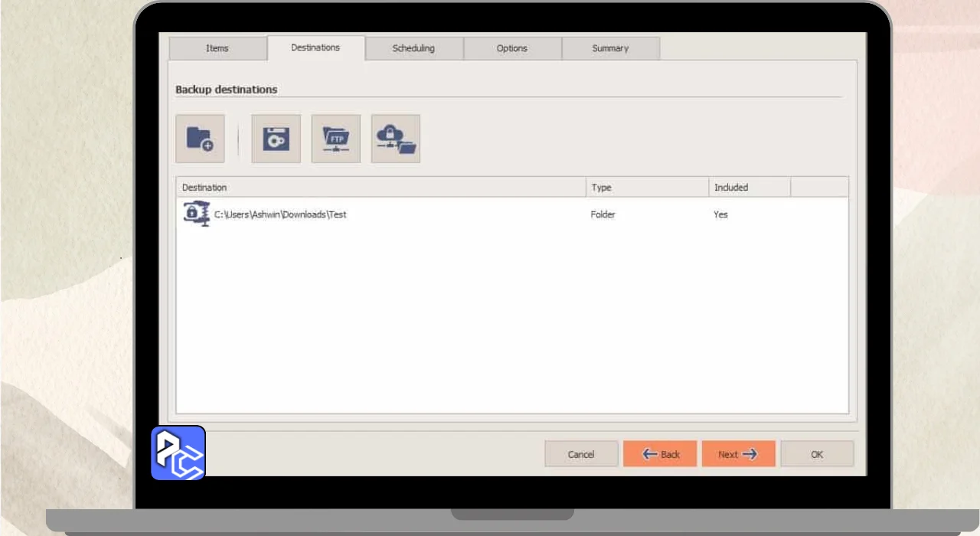Go back with the Back button
The height and width of the screenshot is (536, 980).
pos(660,454)
